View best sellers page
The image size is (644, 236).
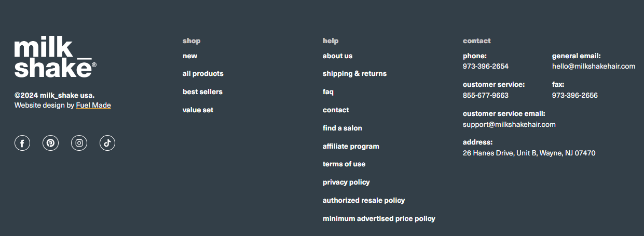pyautogui.click(x=202, y=92)
